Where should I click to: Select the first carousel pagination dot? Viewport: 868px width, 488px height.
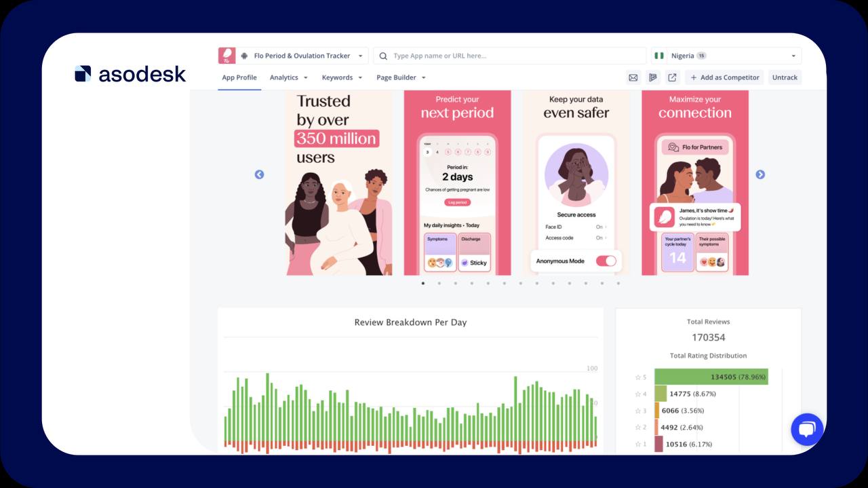[423, 283]
